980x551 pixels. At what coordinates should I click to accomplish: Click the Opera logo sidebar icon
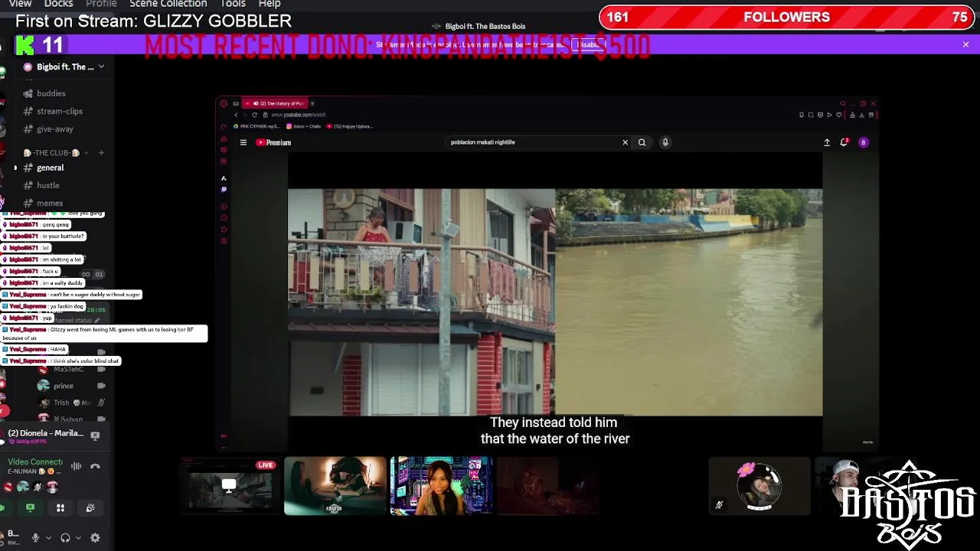pos(224,103)
